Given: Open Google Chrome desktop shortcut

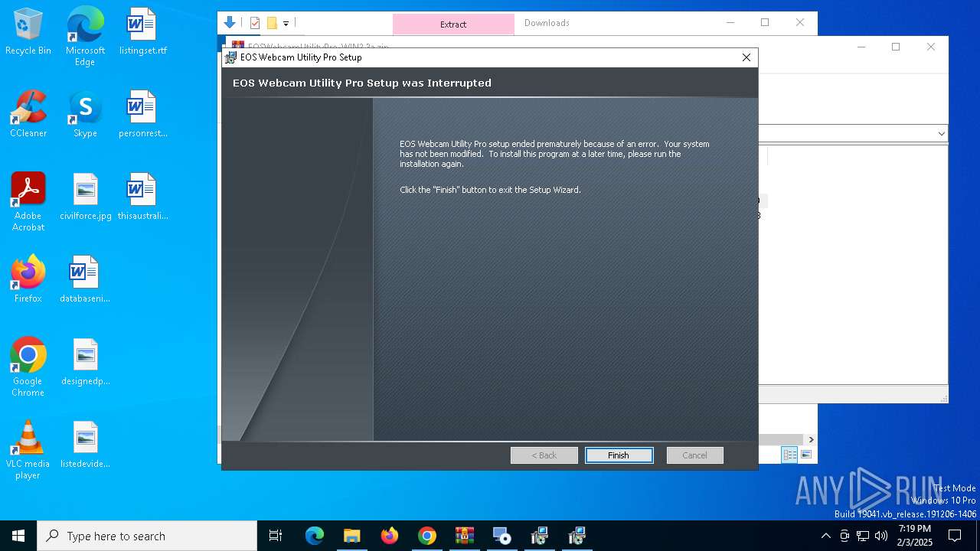Looking at the screenshot, I should tap(28, 367).
